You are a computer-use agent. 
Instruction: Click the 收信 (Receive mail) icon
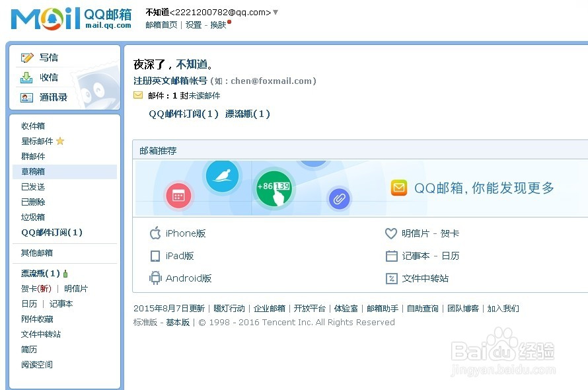coord(26,77)
